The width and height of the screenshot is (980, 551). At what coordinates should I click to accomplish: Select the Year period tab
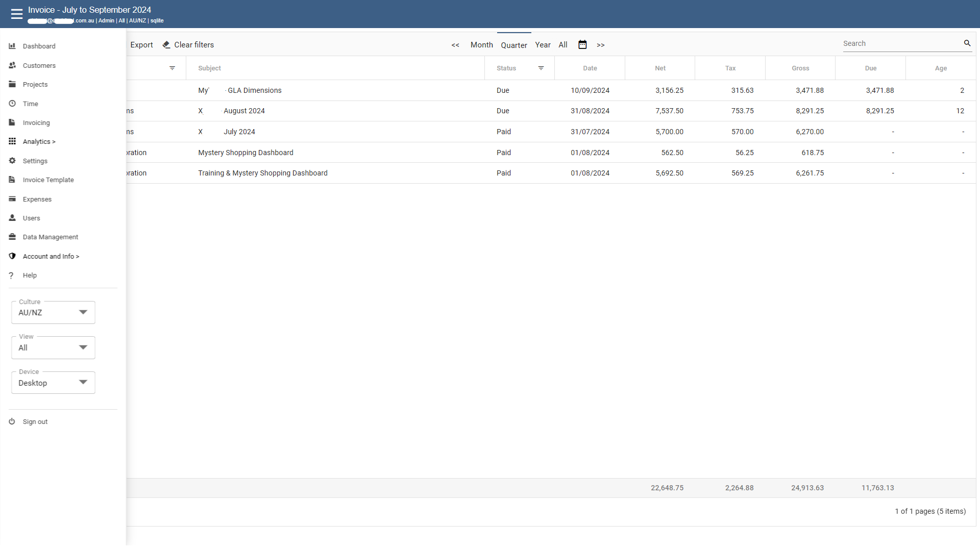tap(543, 45)
